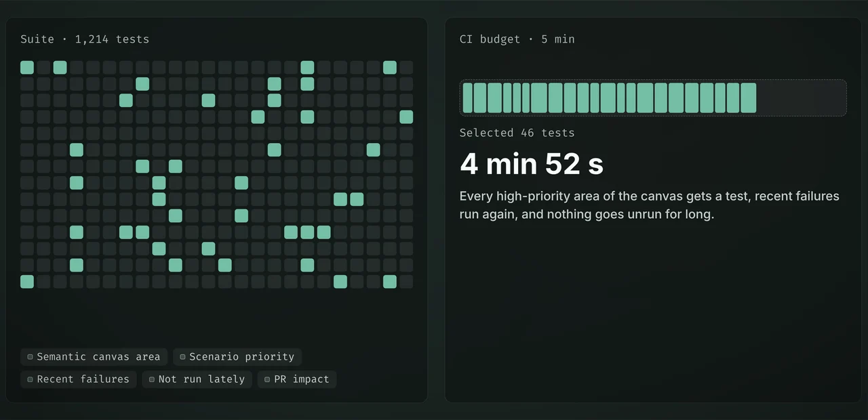
Task: Click the 'Suite · 1,214 tests' heading
Action: 85,39
